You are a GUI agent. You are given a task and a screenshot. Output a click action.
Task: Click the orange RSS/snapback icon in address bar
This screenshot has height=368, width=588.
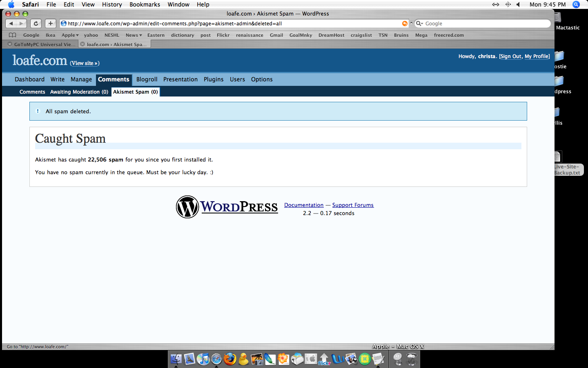pyautogui.click(x=405, y=24)
